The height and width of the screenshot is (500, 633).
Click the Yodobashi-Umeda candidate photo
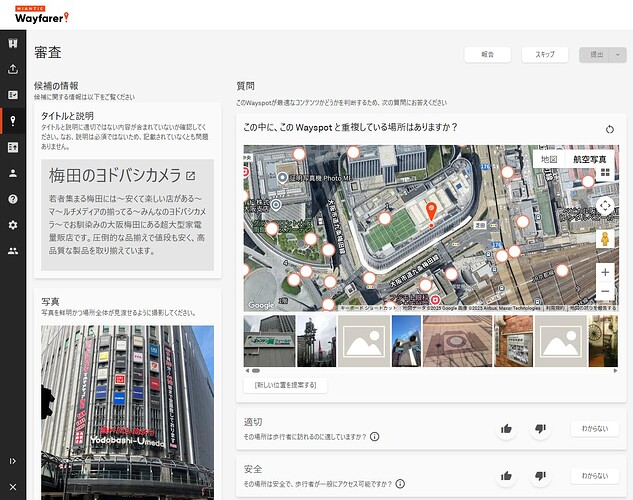pyautogui.click(x=128, y=412)
